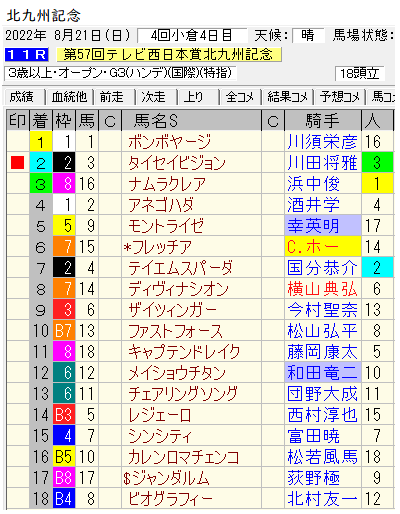
Task: Click the B4 frame cell of ビオグラフィー
Action: pos(64,499)
